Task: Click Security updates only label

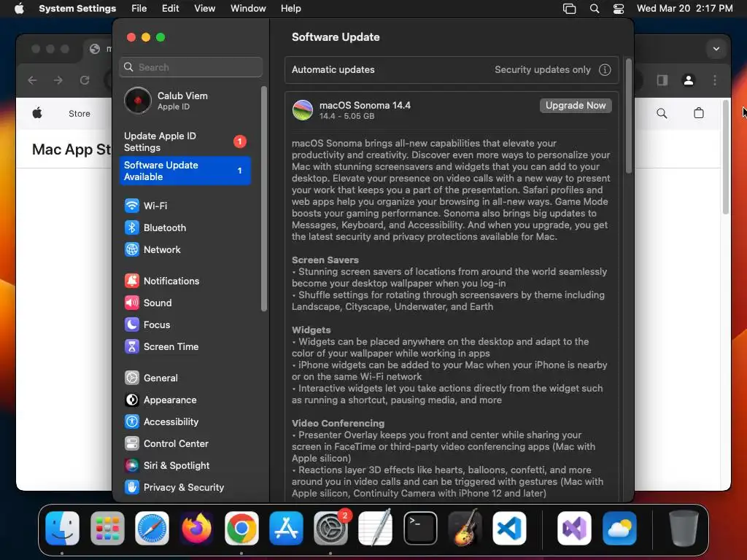Action: tap(543, 70)
